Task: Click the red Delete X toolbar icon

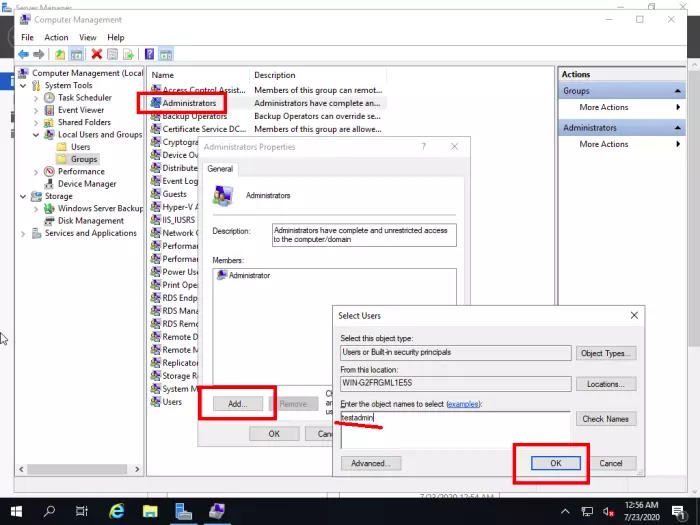Action: 96,54
